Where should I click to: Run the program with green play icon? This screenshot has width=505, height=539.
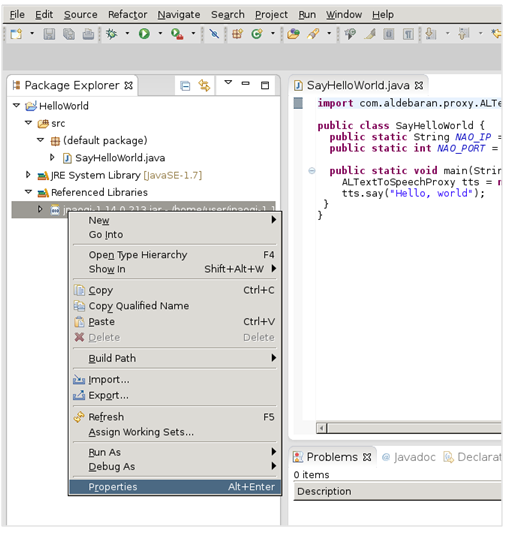coord(144,34)
